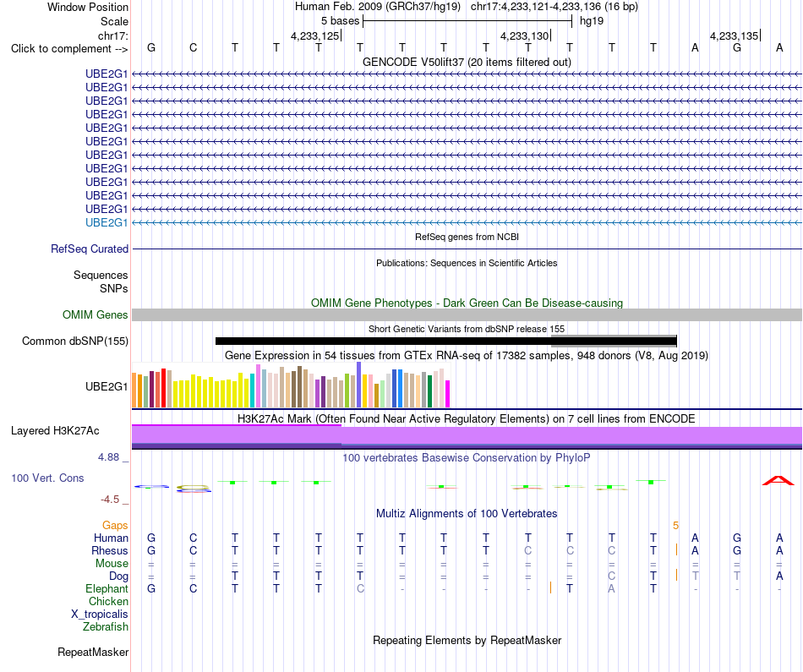Viewport: 803px width, 672px height.
Task: Click the 'RefSeq genes from NCBI' title
Action: 467,237
